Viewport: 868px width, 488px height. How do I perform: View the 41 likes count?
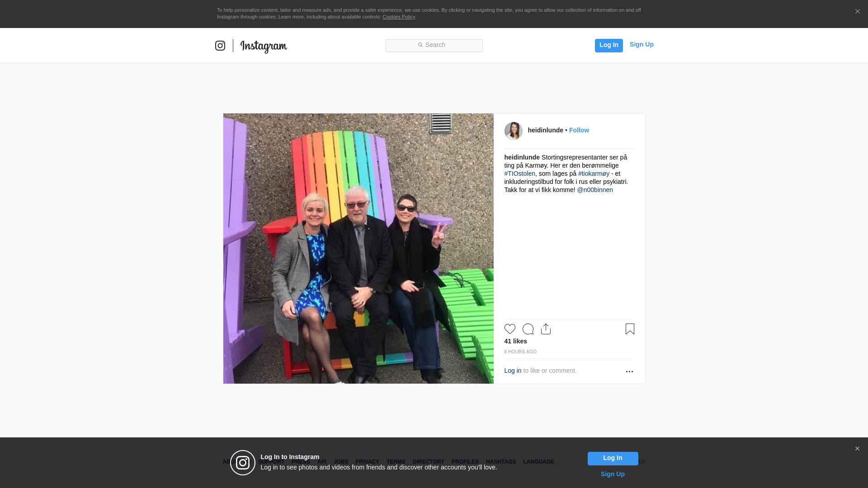pos(515,341)
